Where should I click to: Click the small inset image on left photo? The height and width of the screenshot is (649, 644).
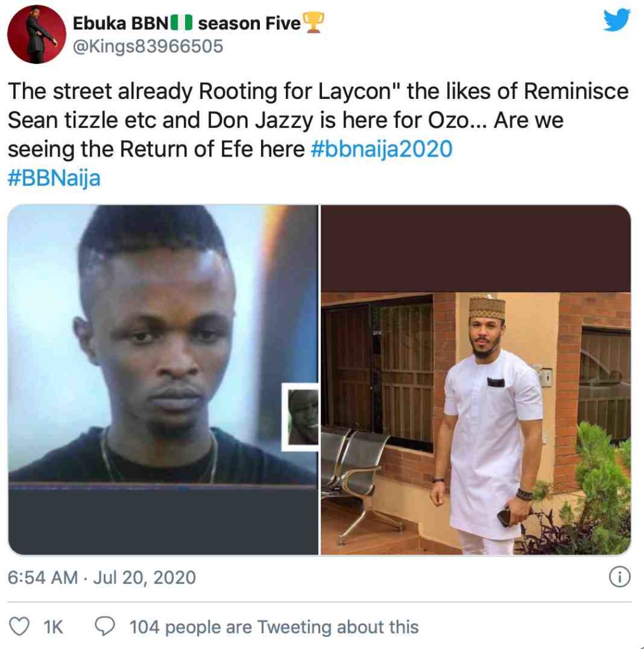(300, 416)
